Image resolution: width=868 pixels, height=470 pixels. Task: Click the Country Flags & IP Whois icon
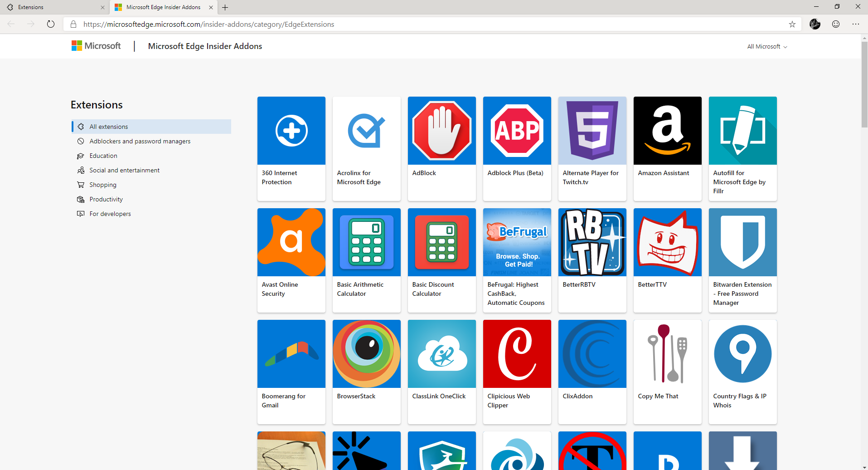[x=743, y=354]
